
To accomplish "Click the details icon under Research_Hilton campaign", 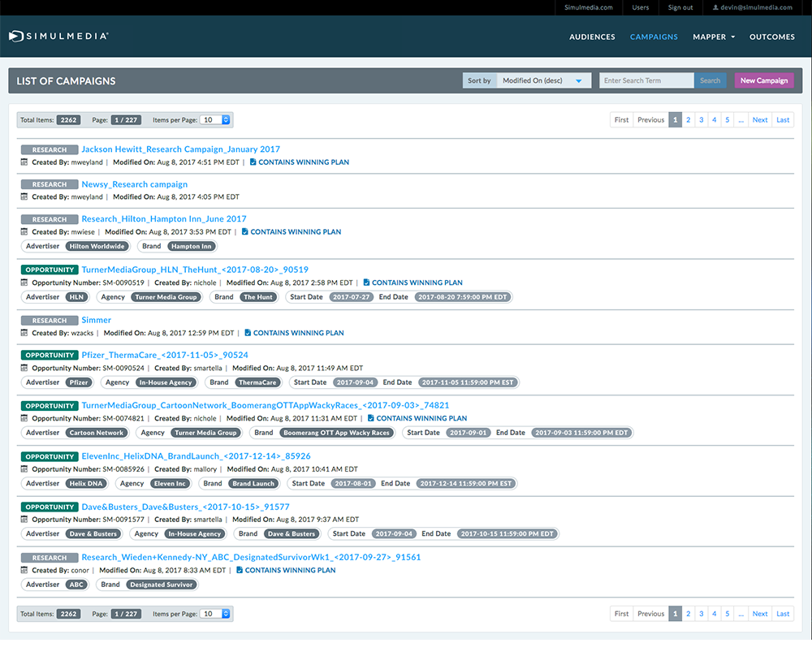I will coord(24,232).
